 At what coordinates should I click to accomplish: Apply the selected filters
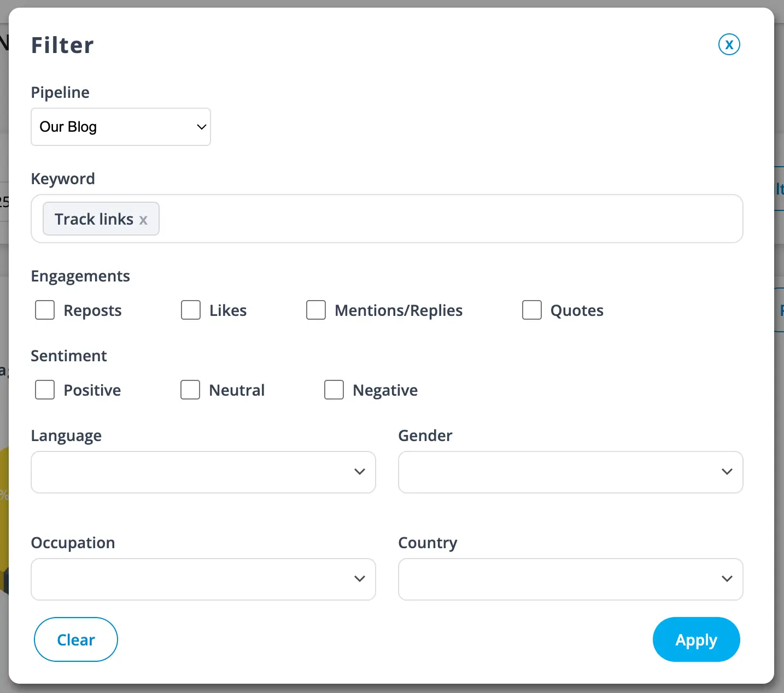click(696, 639)
